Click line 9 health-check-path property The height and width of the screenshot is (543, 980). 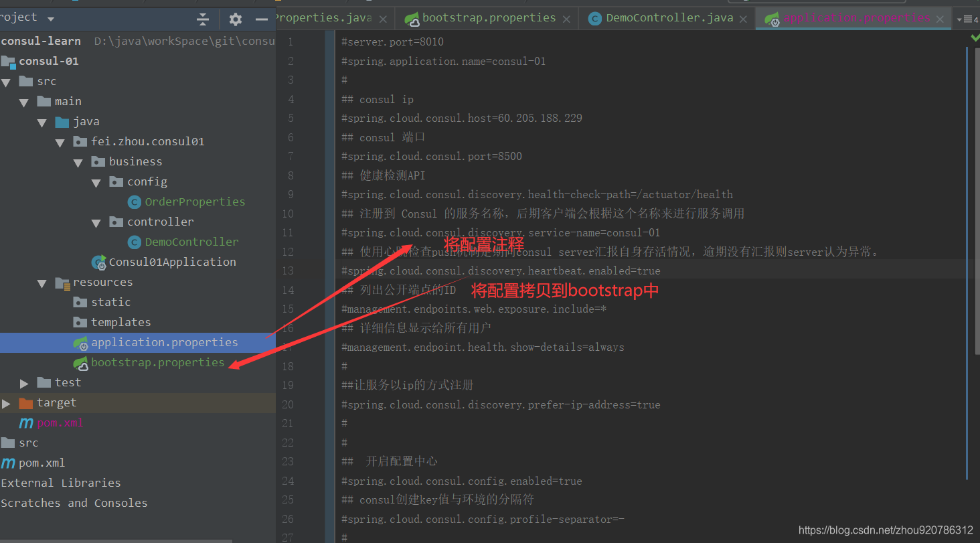point(537,194)
